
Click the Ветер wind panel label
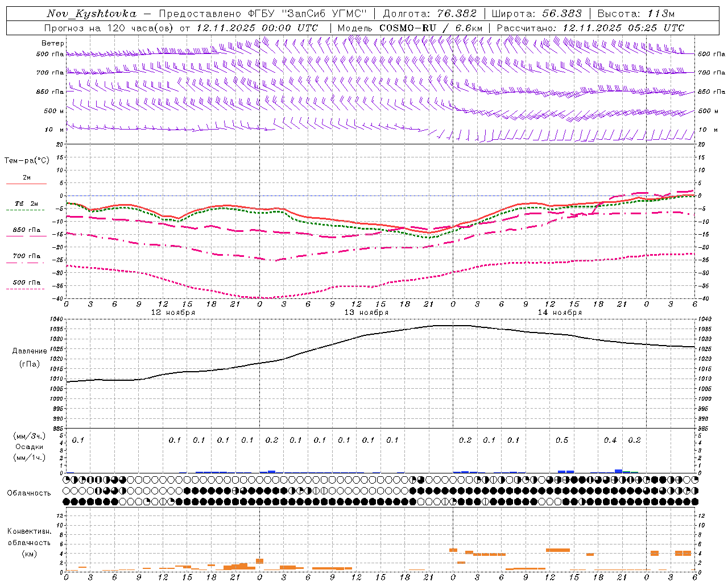[x=53, y=43]
